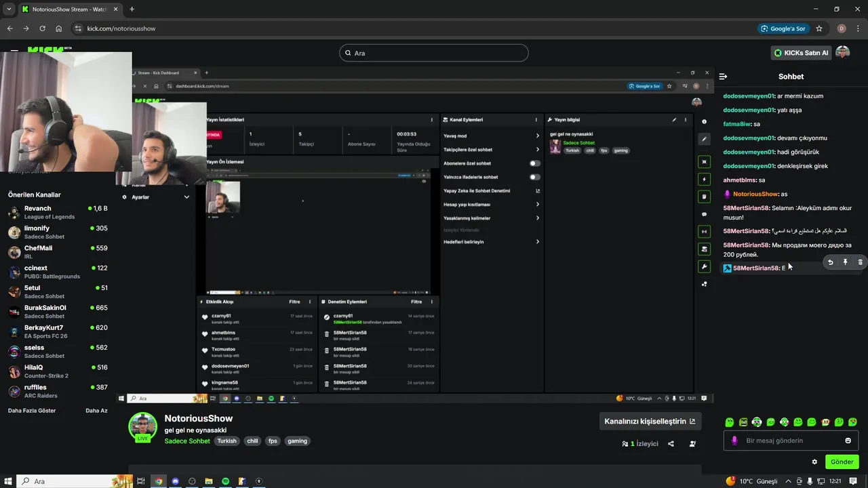Select the NotoriousShow Stream browser tab
The height and width of the screenshot is (488, 868).
tap(69, 9)
